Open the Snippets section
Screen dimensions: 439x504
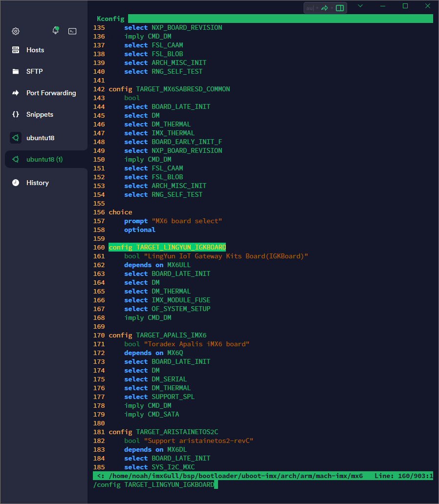(x=40, y=114)
